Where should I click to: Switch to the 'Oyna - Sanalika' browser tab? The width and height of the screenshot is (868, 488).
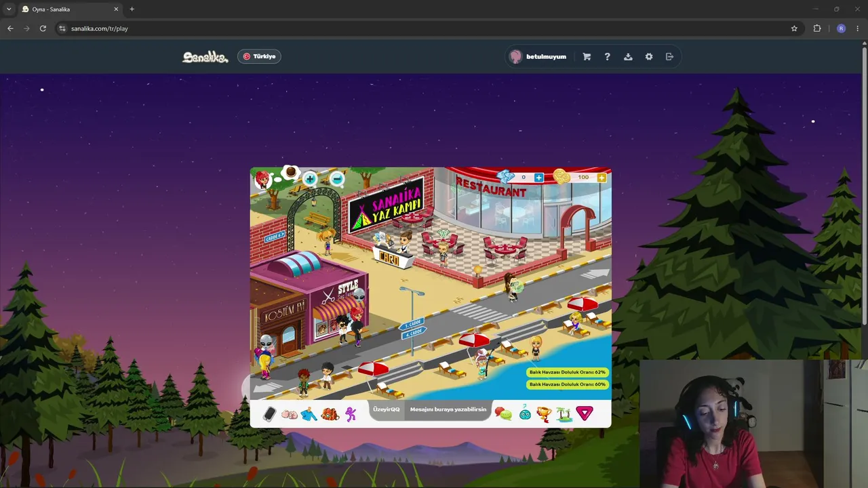[x=70, y=9]
